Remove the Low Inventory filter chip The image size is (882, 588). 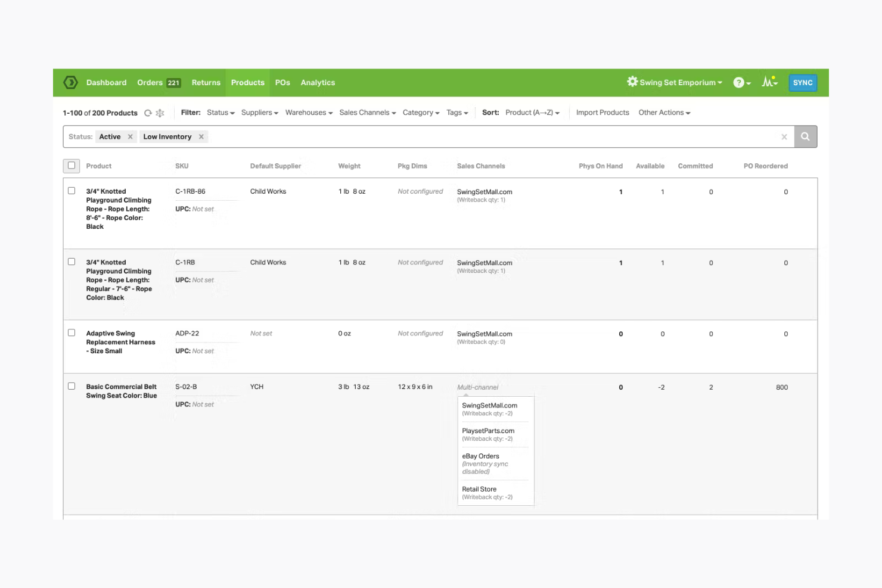pos(201,136)
